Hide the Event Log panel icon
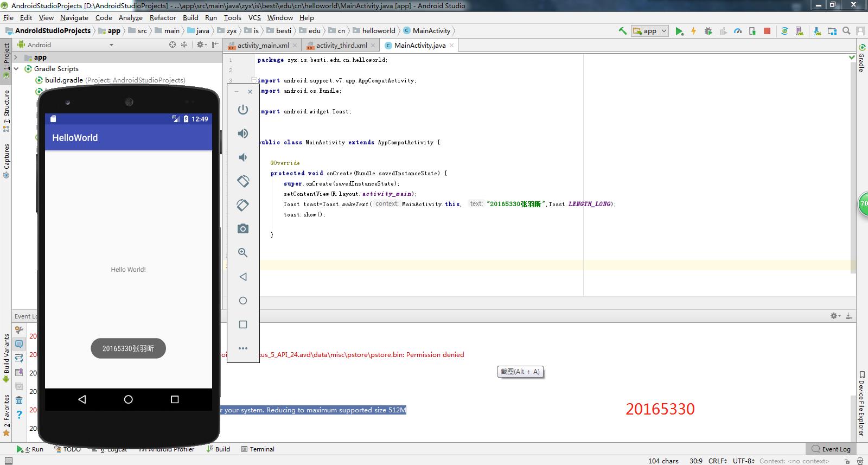This screenshot has width=868, height=465. click(x=849, y=316)
